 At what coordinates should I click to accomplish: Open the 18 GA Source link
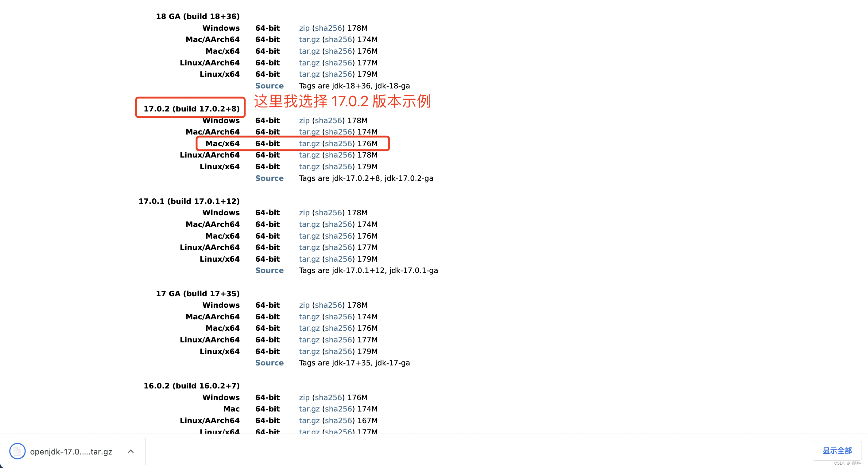(269, 86)
